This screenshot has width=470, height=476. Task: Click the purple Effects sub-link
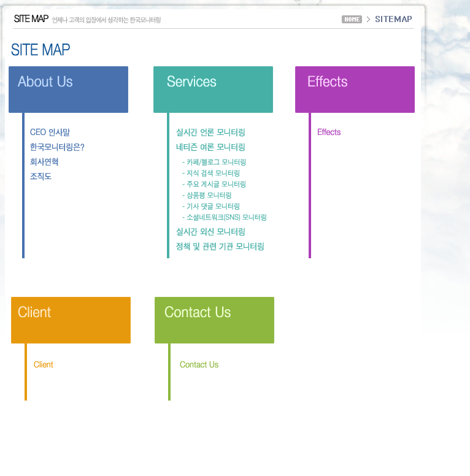[329, 132]
